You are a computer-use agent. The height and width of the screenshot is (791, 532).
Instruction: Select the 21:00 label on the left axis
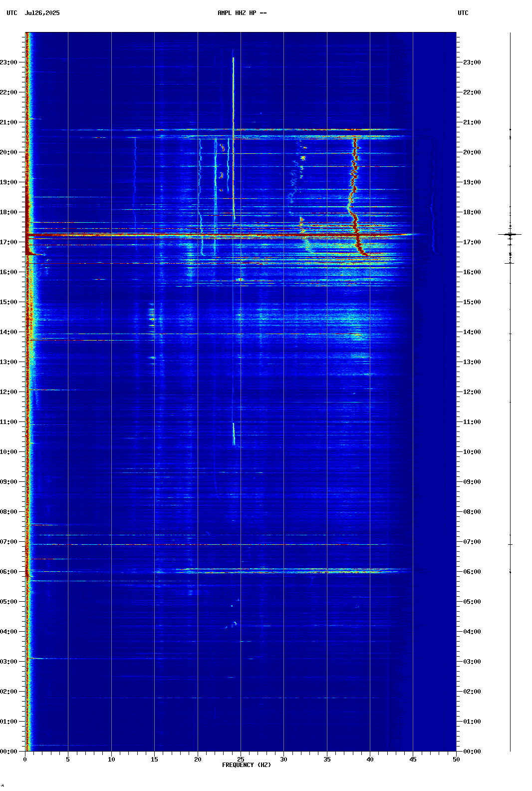coord(8,122)
